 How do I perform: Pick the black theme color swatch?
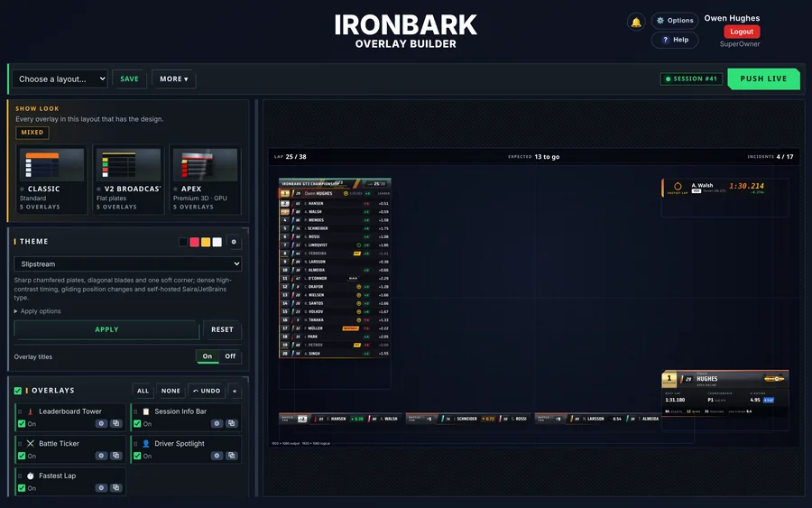click(x=183, y=242)
